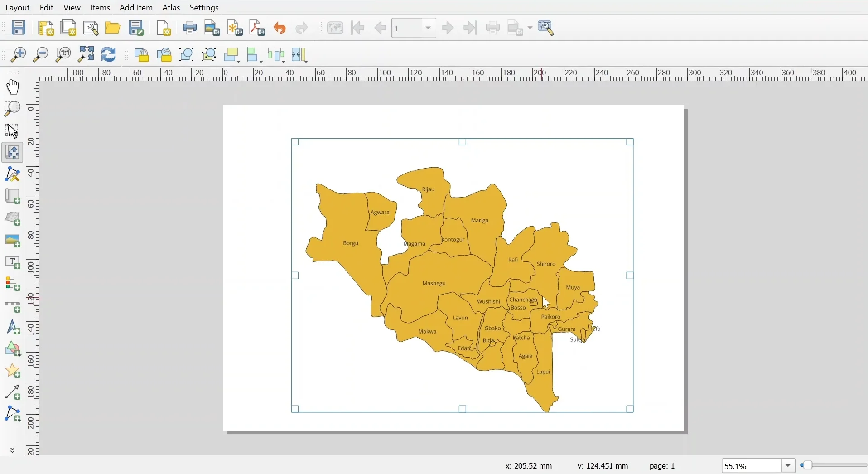Open the Atlas menu
The image size is (868, 474).
[171, 8]
